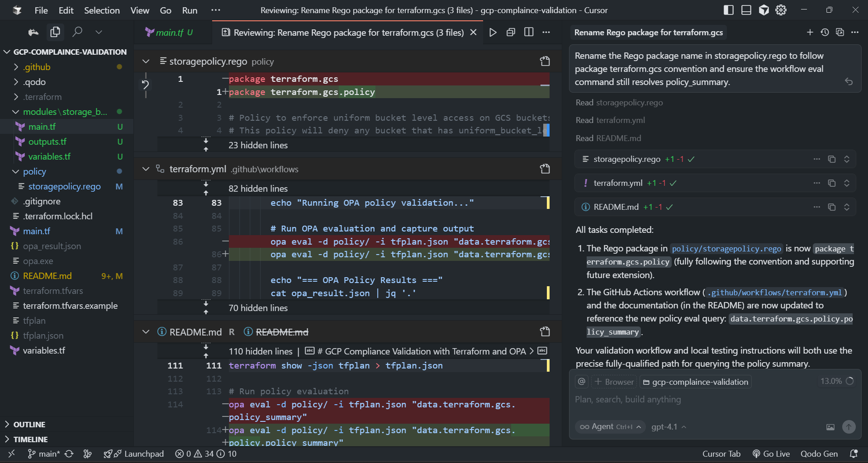The image size is (868, 463).
Task: Click the context usage 13.0% indicator
Action: pyautogui.click(x=837, y=381)
